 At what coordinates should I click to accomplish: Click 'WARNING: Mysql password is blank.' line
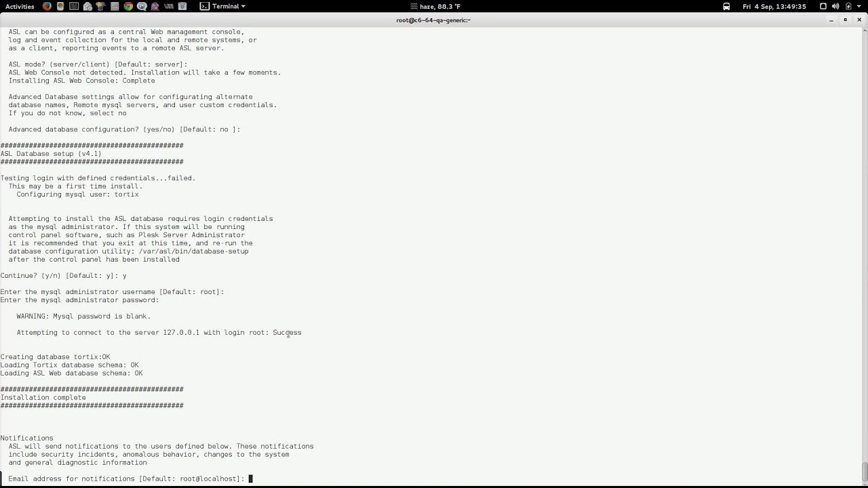point(83,317)
